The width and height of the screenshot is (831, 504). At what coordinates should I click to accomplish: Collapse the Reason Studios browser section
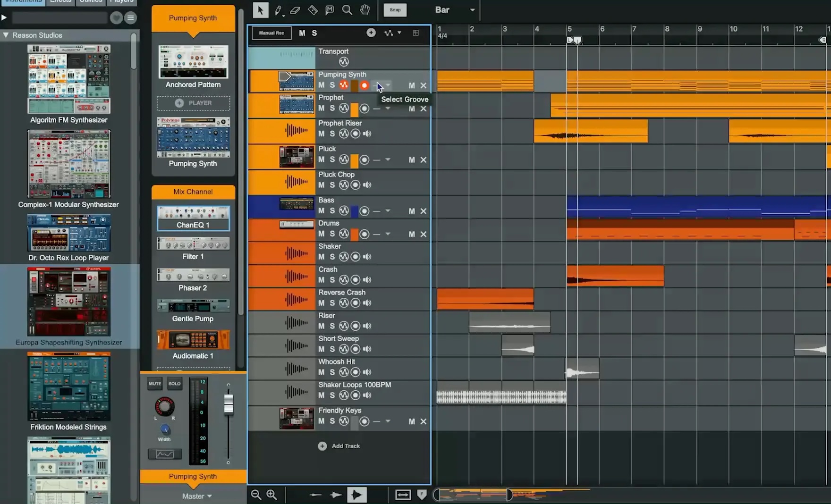coord(6,35)
